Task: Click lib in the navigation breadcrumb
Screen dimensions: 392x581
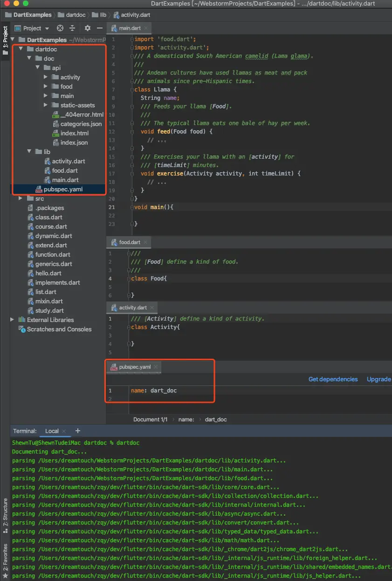Action: pos(99,15)
